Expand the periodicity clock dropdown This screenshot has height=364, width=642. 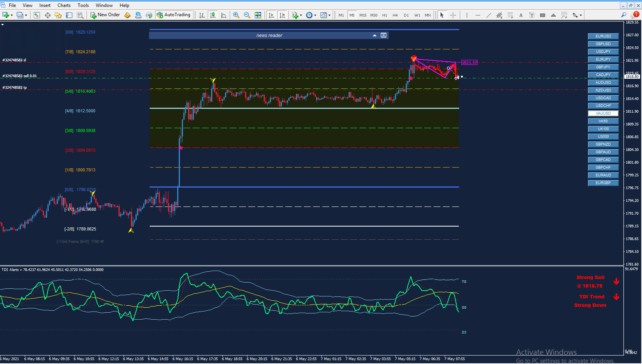pyautogui.click(x=315, y=15)
